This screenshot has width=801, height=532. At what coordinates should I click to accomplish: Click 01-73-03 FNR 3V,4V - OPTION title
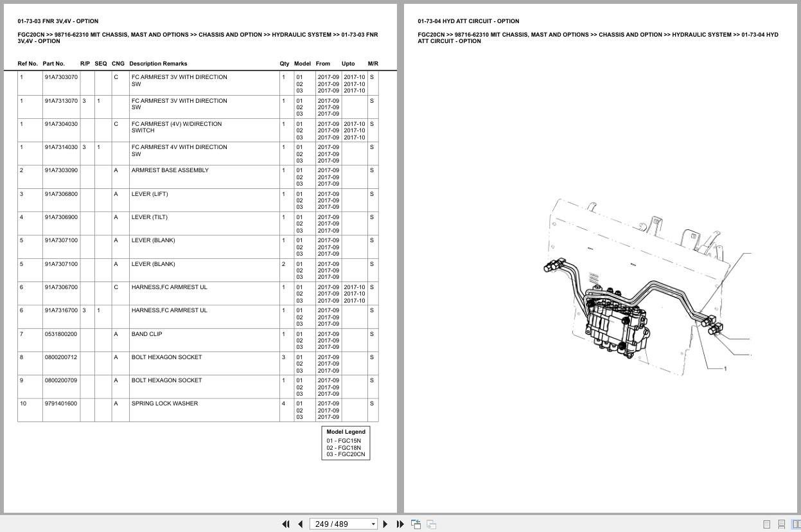[x=58, y=21]
